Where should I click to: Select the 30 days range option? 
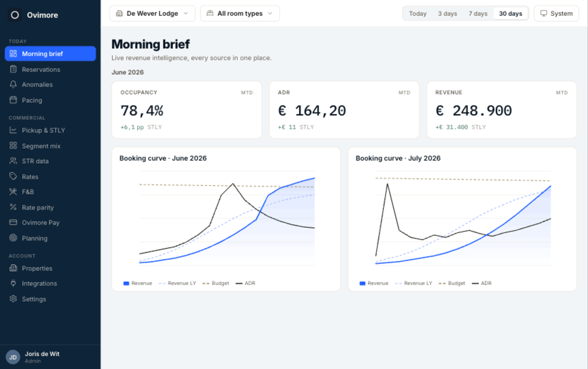pyautogui.click(x=511, y=13)
